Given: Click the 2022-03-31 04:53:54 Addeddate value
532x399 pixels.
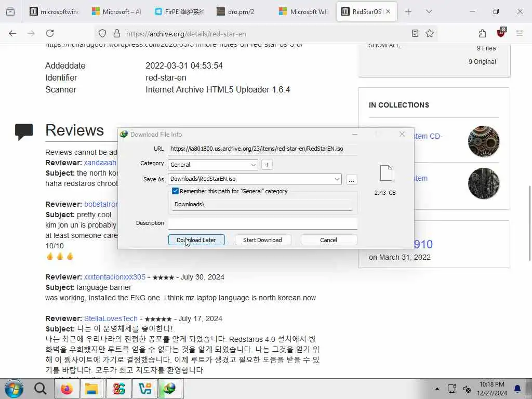Looking at the screenshot, I should tap(184, 66).
